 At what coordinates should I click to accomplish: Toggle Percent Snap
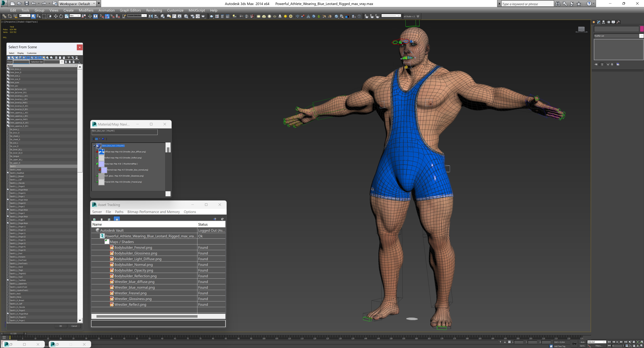(113, 16)
